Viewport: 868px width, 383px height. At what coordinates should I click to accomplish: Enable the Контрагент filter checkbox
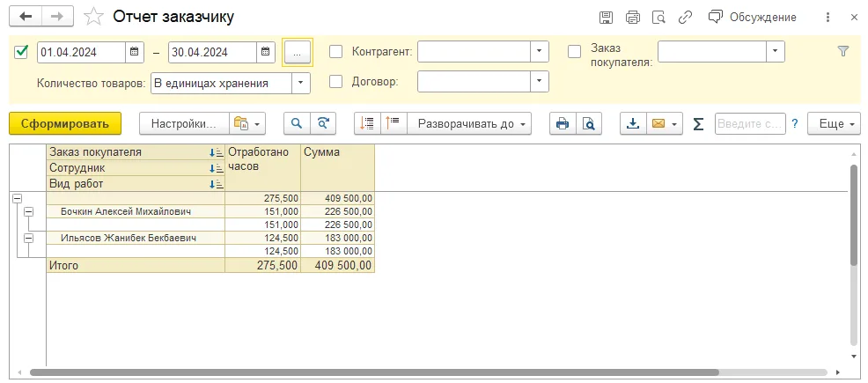coord(336,51)
